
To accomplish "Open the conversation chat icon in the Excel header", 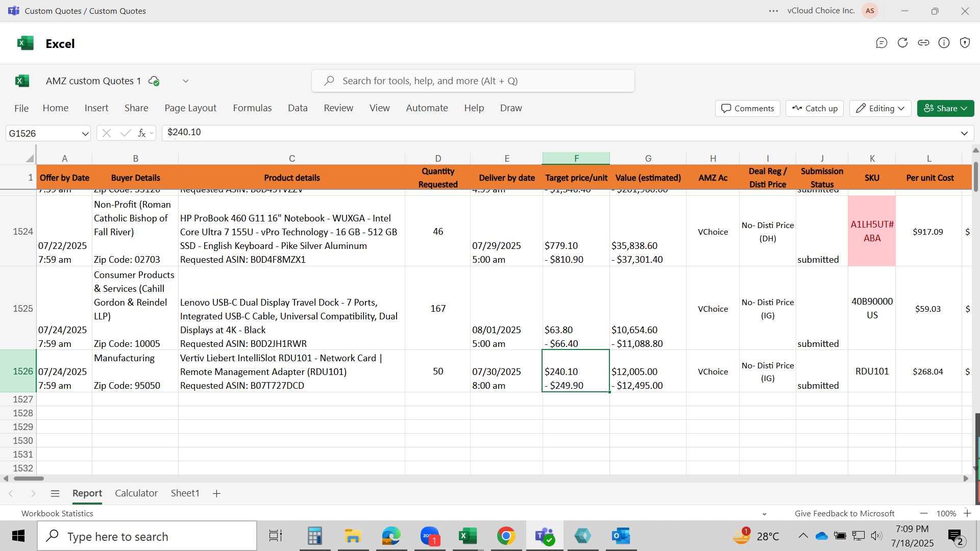I will [881, 43].
